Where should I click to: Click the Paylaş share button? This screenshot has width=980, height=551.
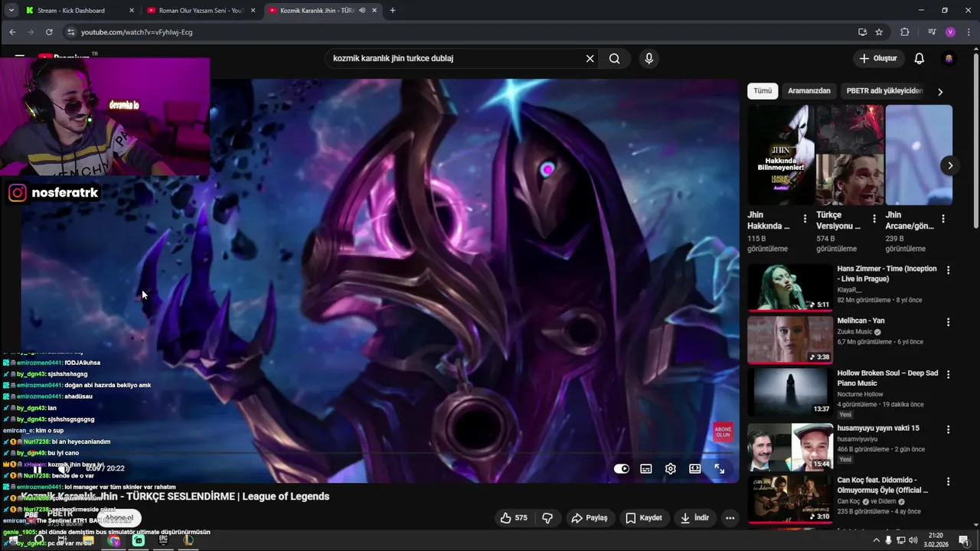589,518
